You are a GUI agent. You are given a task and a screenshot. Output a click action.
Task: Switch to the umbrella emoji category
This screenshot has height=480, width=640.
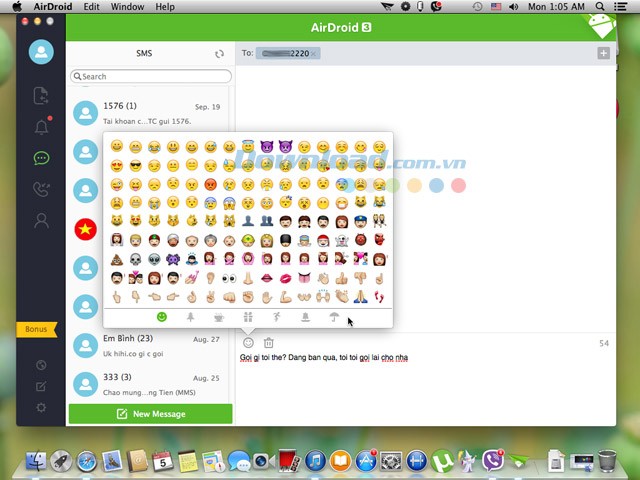tap(334, 317)
